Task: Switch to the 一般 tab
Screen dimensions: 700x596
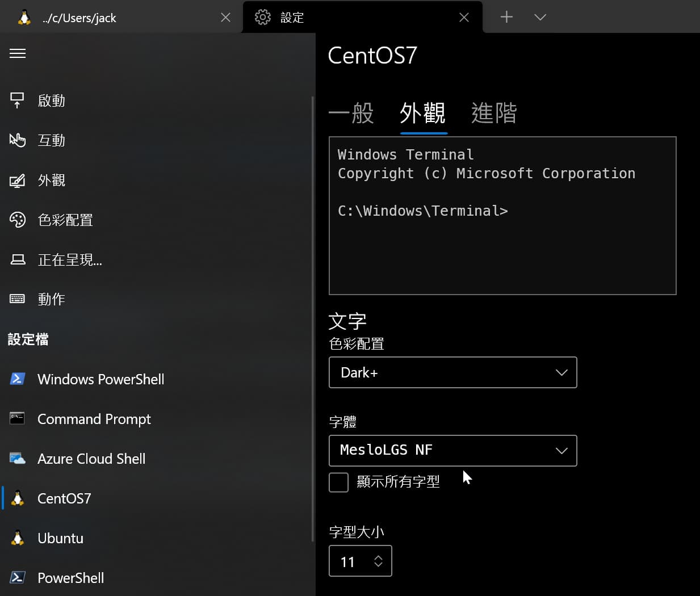Action: pyautogui.click(x=351, y=113)
